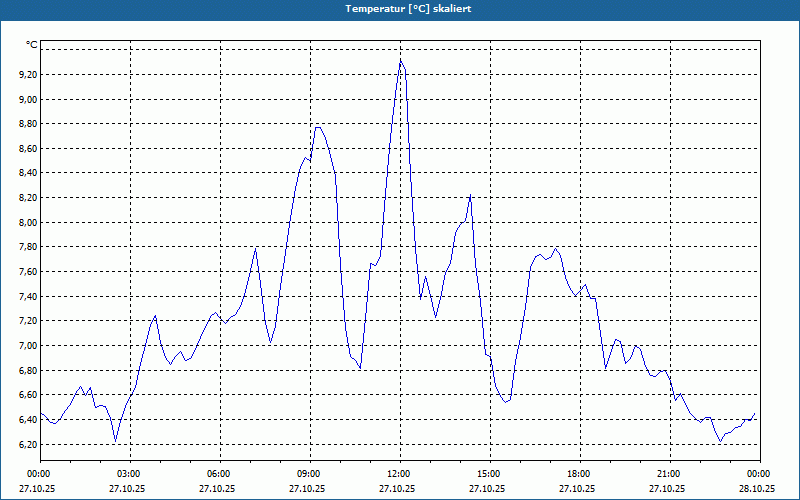Click the highest peak of the blue curve
Image resolution: width=800 pixels, height=500 pixels.
(401, 60)
